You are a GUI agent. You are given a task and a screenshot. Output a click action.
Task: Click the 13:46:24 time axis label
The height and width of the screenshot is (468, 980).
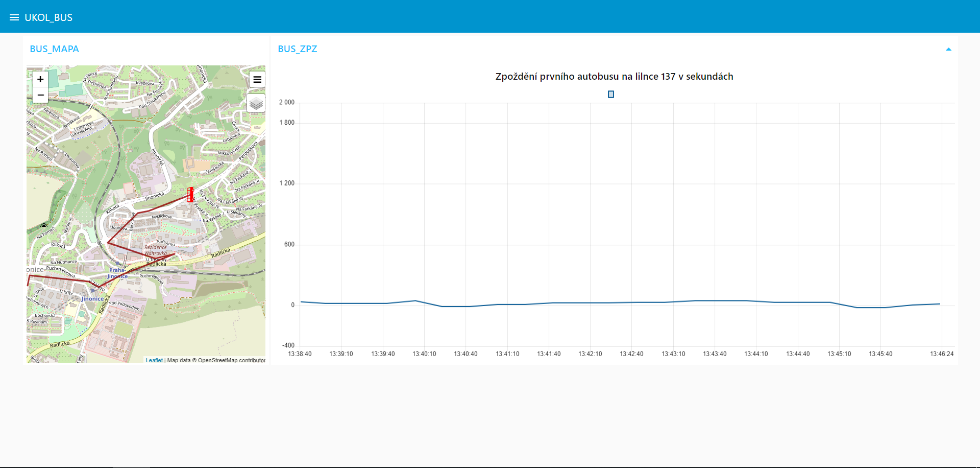[x=941, y=354]
